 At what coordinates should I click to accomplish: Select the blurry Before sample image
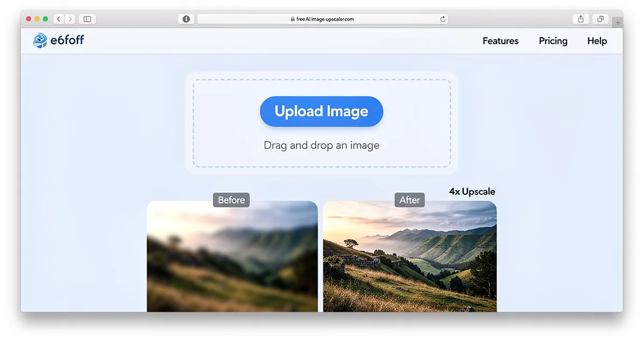click(232, 257)
